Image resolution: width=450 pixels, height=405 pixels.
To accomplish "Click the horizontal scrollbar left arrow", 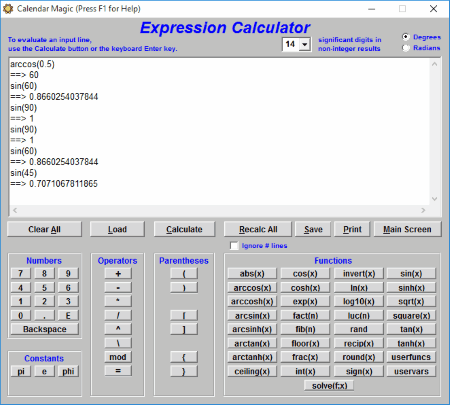I will pyautogui.click(x=15, y=210).
